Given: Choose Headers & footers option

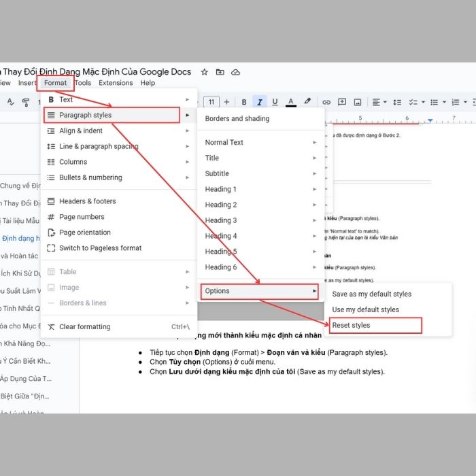Looking at the screenshot, I should tap(119, 201).
